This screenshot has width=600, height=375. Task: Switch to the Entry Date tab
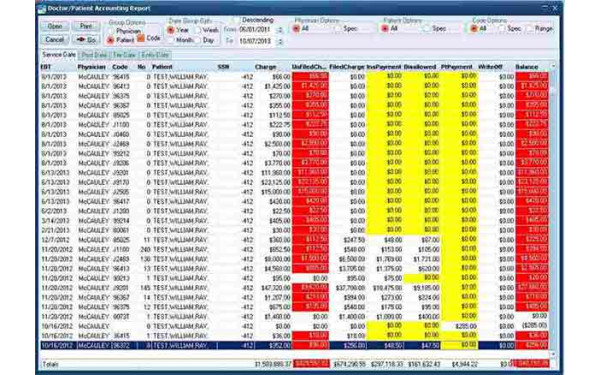point(155,55)
